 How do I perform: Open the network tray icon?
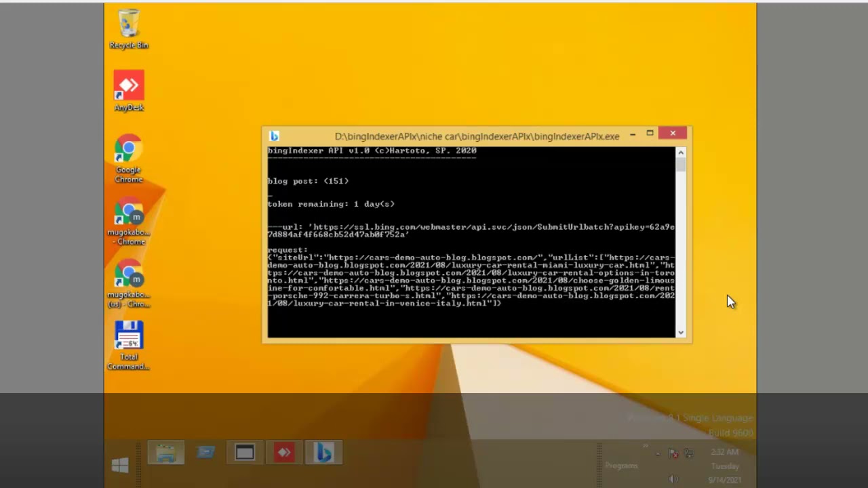tap(689, 453)
